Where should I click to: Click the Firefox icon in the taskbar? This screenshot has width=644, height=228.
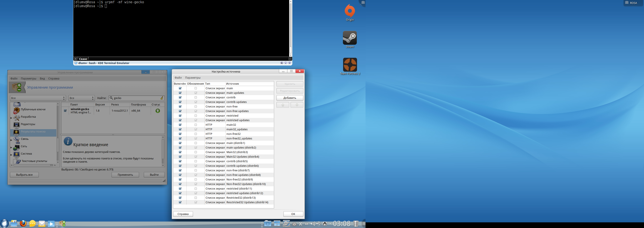pos(23,223)
